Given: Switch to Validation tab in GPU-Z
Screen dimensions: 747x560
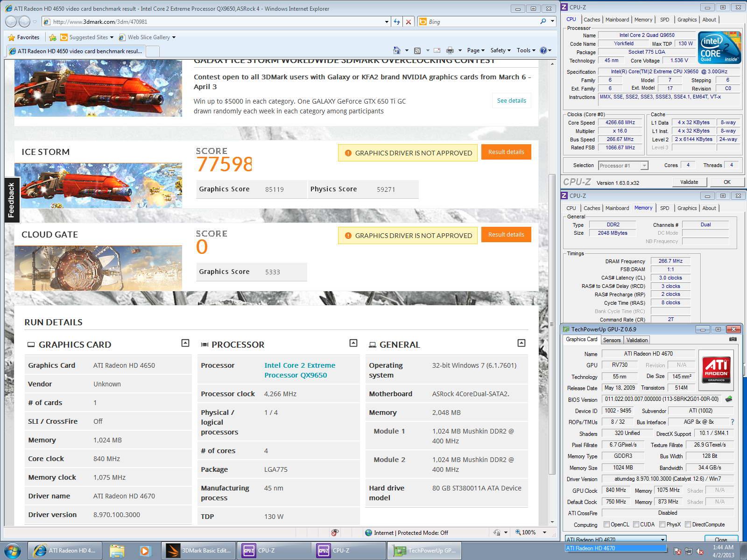Looking at the screenshot, I should tap(637, 340).
